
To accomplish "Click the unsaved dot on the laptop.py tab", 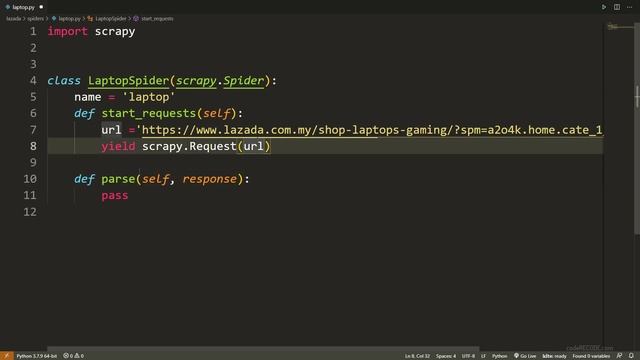I will click(41, 7).
